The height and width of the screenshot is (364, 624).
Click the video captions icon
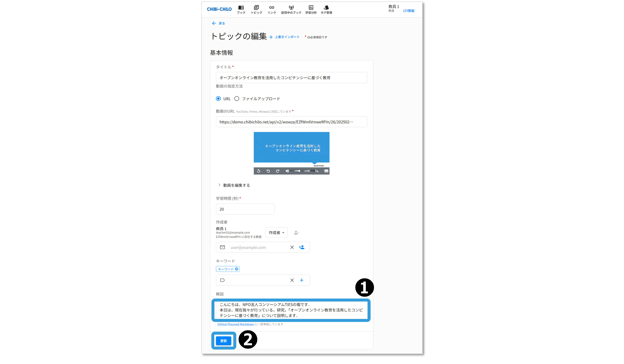[x=326, y=171]
